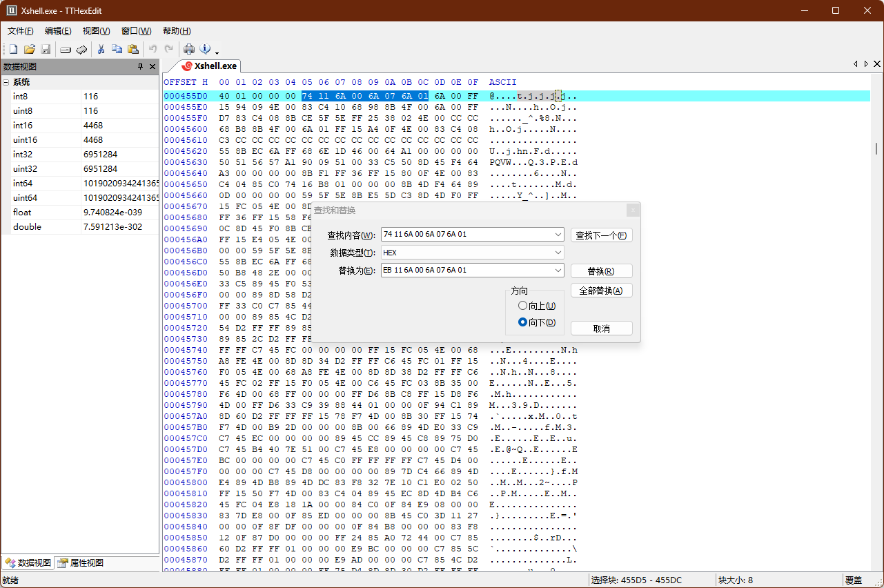
Task: Open the 编辑(E) menu
Action: [58, 31]
